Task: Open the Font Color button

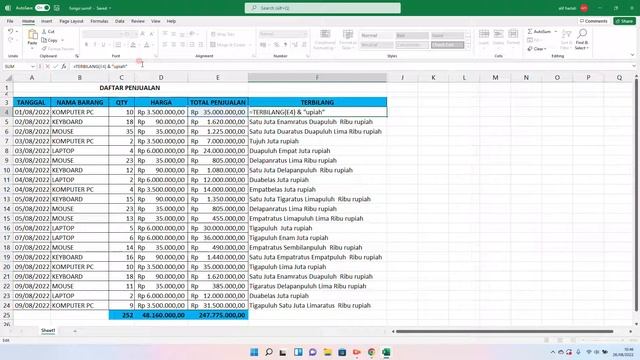Action: pos(147,44)
